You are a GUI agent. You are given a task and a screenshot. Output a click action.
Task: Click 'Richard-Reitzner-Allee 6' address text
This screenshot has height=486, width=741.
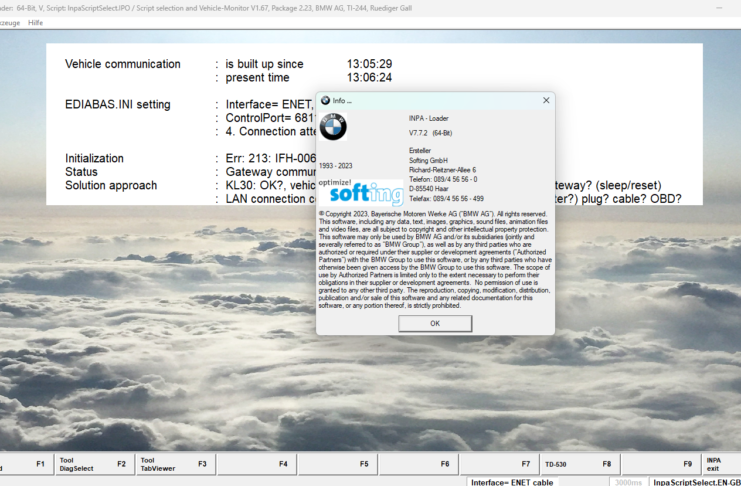[442, 170]
